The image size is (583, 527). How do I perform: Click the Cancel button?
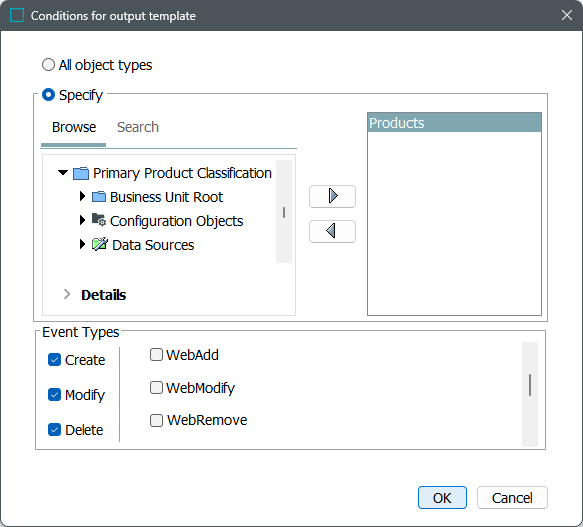pos(512,498)
